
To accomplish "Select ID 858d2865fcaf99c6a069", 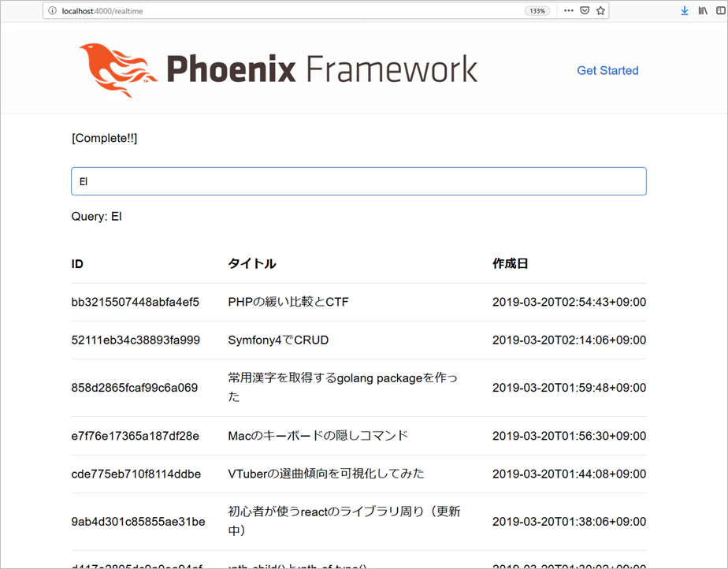I will coord(135,388).
